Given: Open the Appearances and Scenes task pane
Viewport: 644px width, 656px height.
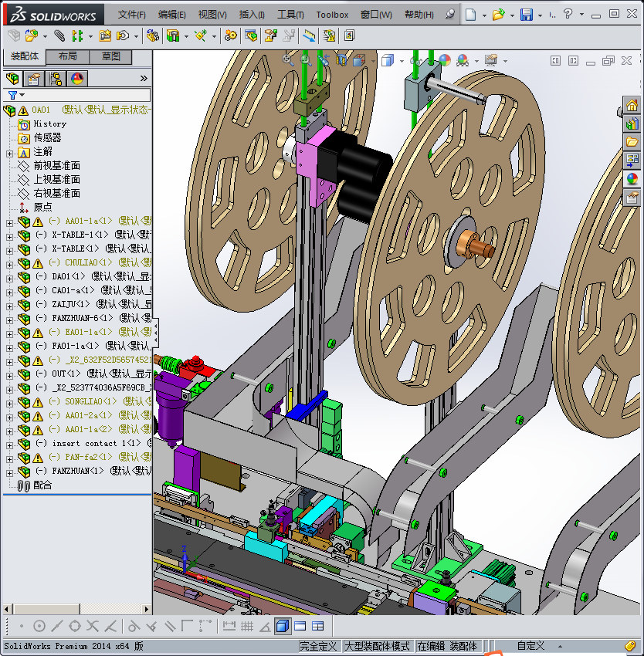Looking at the screenshot, I should (x=632, y=179).
